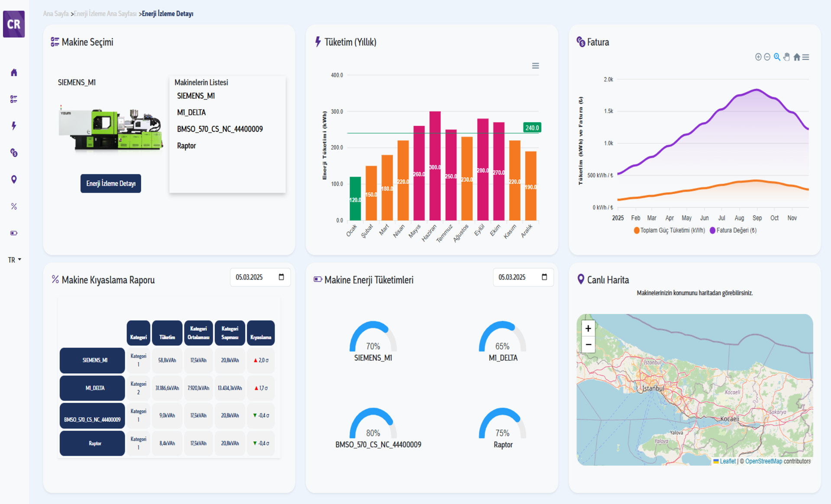Click the map zoom in plus button
831x504 pixels.
tap(588, 329)
